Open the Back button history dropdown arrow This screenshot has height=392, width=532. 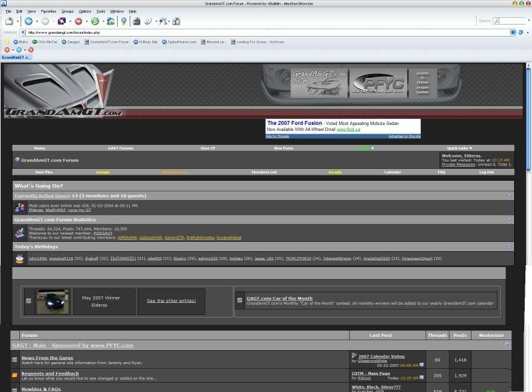(x=36, y=21)
